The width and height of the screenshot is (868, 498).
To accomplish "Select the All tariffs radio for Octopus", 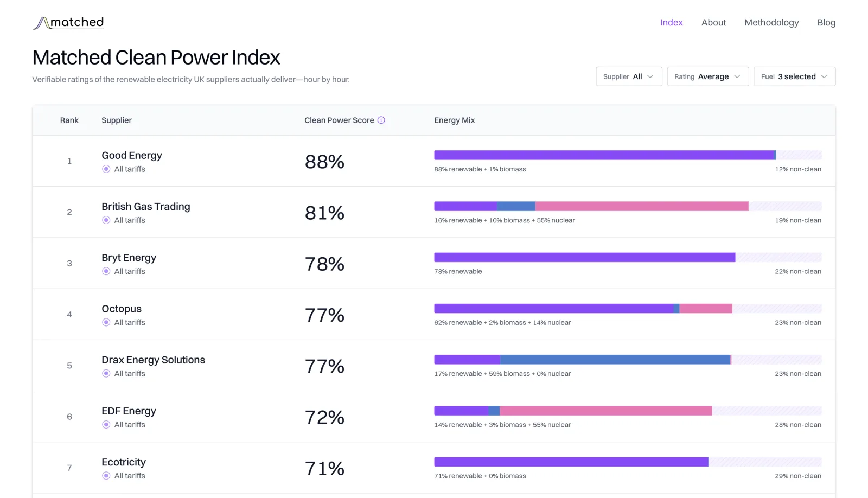I will point(106,322).
